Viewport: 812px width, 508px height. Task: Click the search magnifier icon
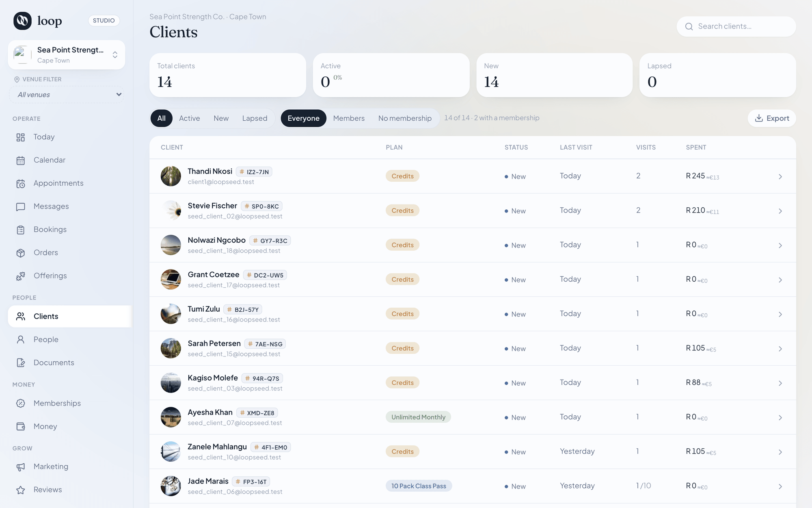pyautogui.click(x=689, y=26)
